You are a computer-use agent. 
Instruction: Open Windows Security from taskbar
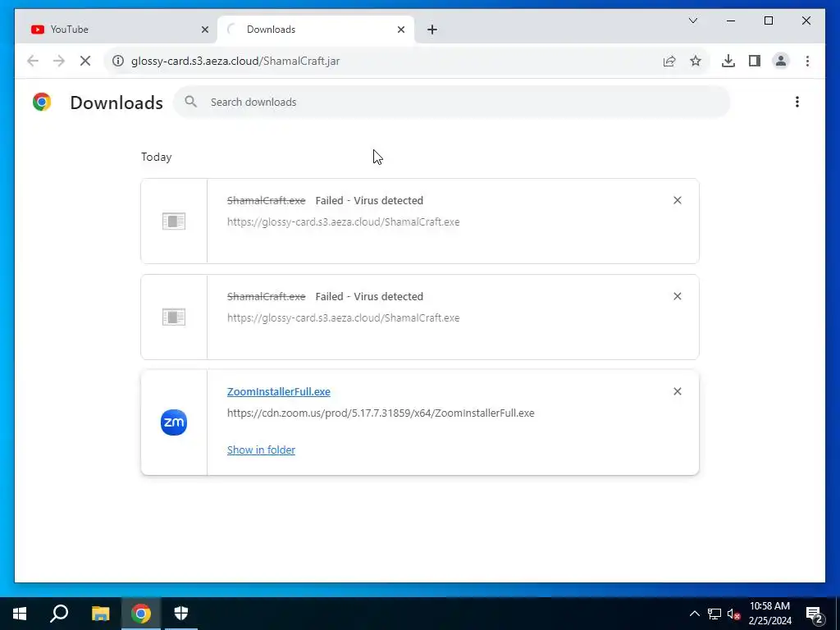click(181, 614)
